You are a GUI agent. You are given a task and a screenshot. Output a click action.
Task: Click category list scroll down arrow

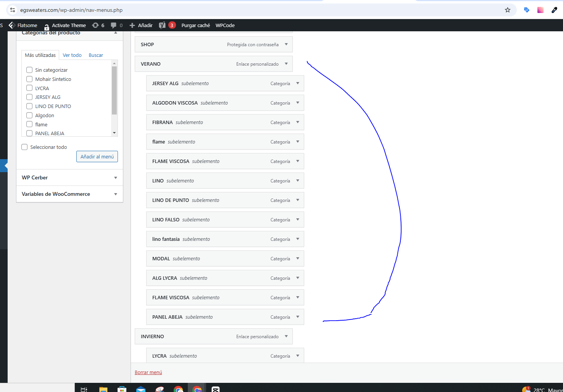pyautogui.click(x=114, y=133)
